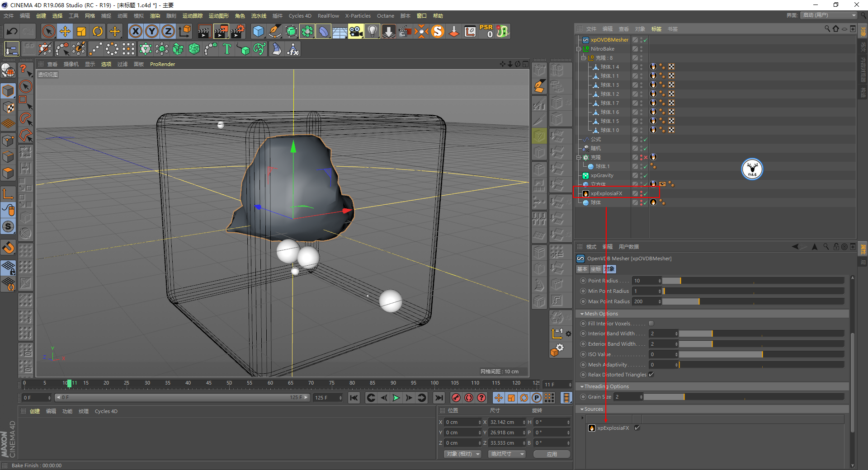This screenshot has width=868, height=470.
Task: Open Render Settings gear clapperboard icon
Action: (238, 31)
